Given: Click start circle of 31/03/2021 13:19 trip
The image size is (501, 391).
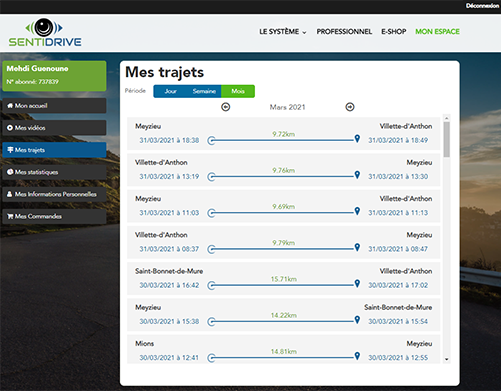Looking at the screenshot, I should (x=211, y=177).
